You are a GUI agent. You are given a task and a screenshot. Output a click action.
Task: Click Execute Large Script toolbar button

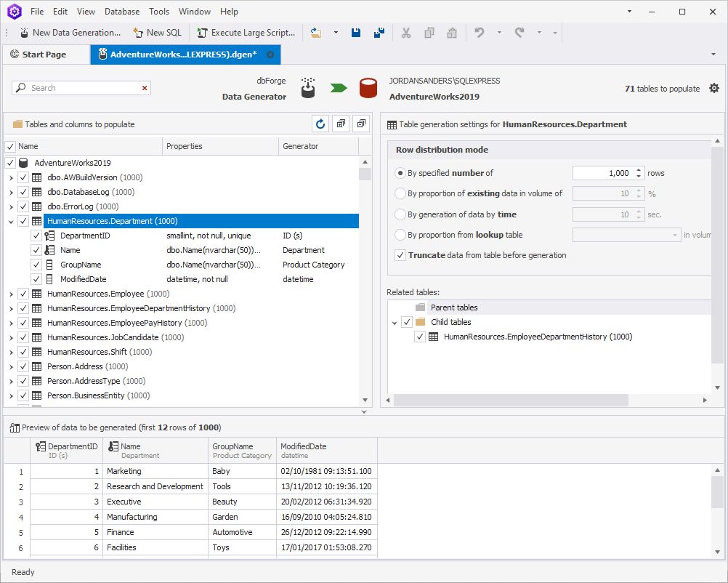(x=246, y=33)
